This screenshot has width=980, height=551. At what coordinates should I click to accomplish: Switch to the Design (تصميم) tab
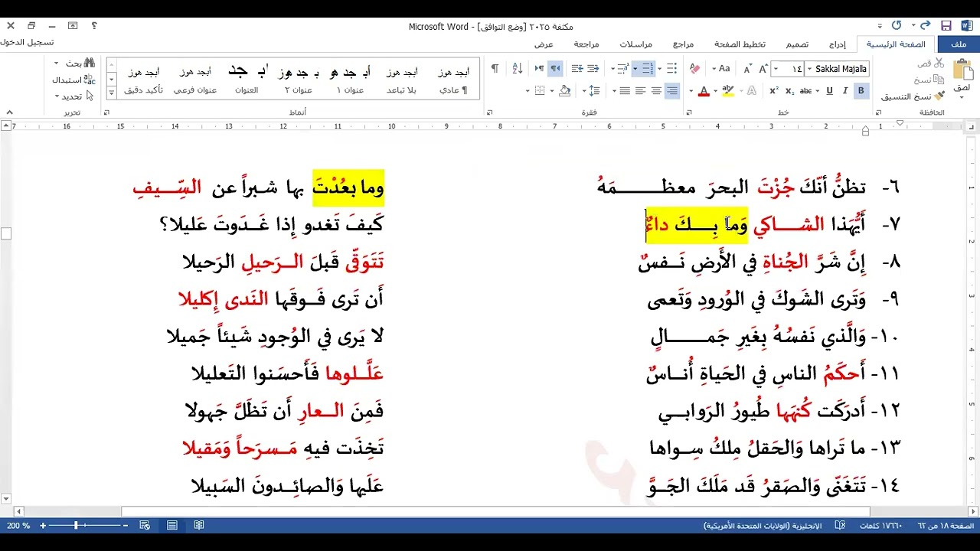click(x=797, y=44)
